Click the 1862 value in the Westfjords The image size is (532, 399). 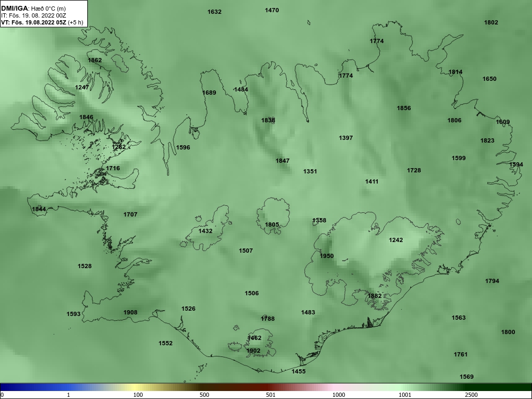pos(95,60)
